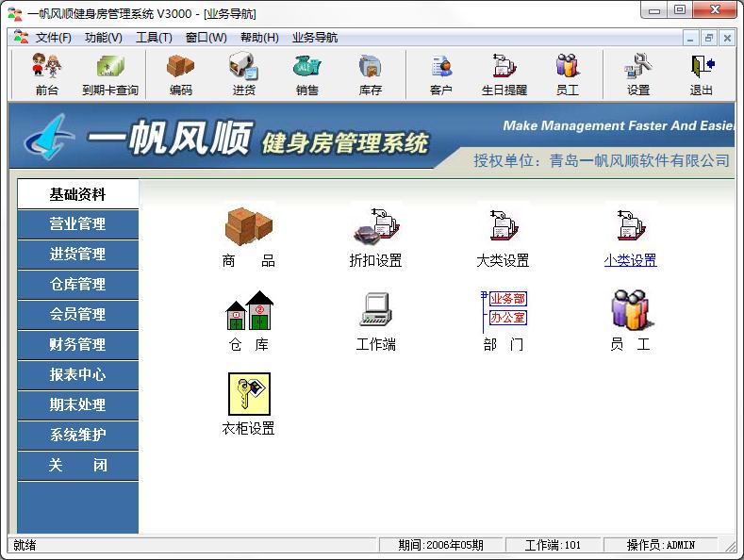Open the 工作端 workstation computer icon
This screenshot has height=560, width=744.
pyautogui.click(x=376, y=309)
